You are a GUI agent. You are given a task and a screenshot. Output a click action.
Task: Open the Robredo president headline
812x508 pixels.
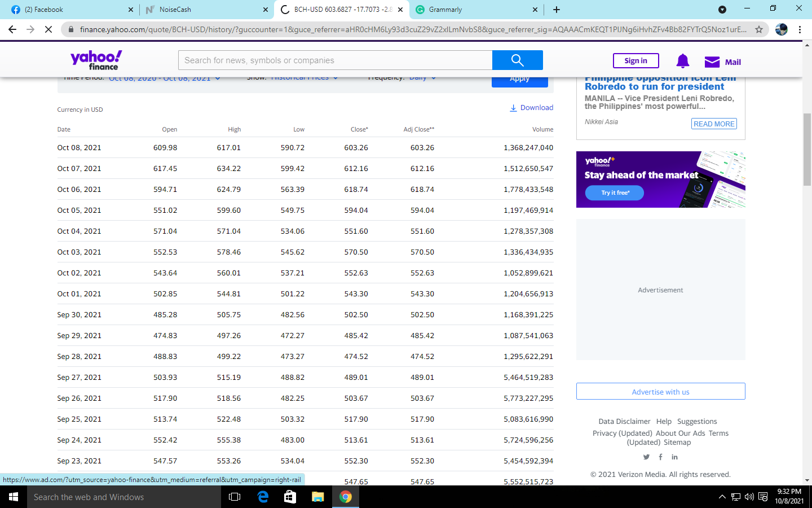660,82
